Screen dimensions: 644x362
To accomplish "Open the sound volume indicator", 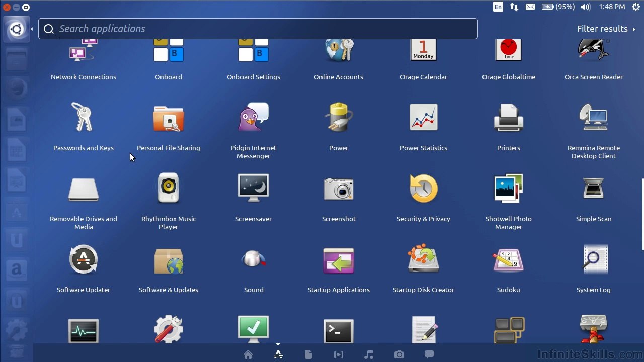I will (x=586, y=7).
